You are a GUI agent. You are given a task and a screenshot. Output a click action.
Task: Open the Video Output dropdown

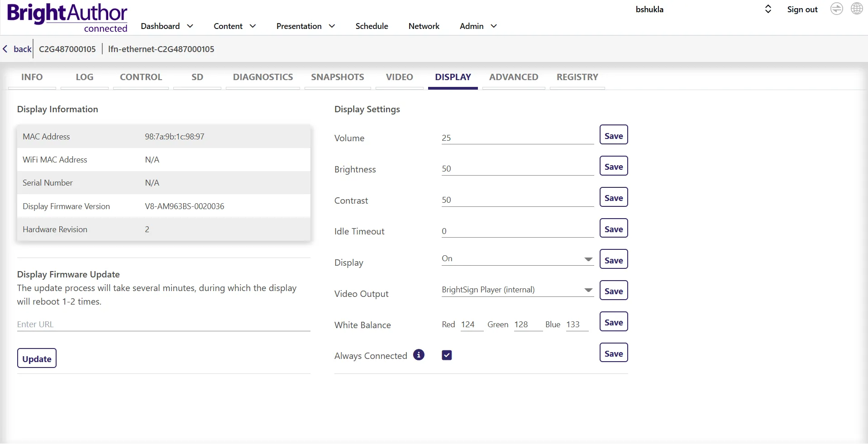coord(518,290)
